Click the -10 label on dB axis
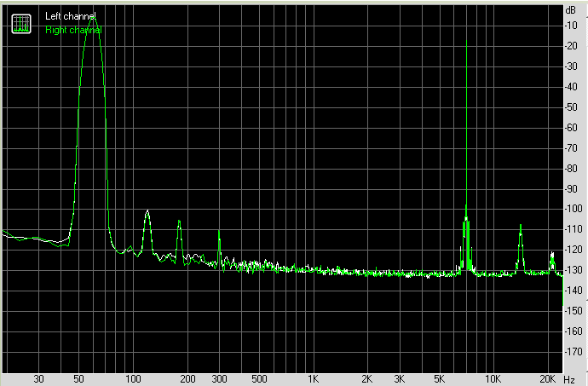Image resolution: width=588 pixels, height=386 pixels. point(572,25)
